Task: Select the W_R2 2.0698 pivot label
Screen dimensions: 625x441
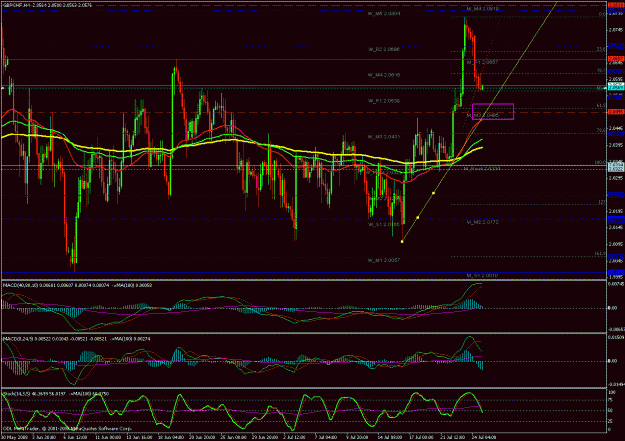Action: click(x=383, y=49)
